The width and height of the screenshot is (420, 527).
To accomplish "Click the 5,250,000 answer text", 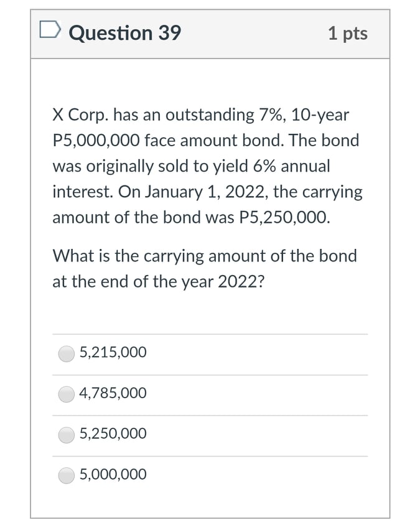I will coord(113,434).
